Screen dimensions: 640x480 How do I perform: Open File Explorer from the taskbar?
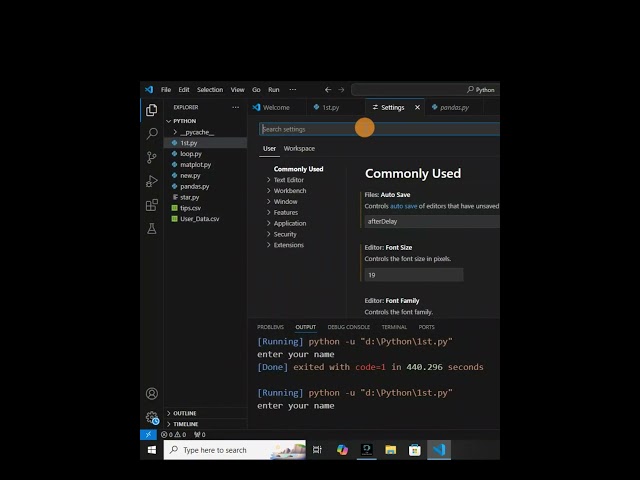(391, 450)
